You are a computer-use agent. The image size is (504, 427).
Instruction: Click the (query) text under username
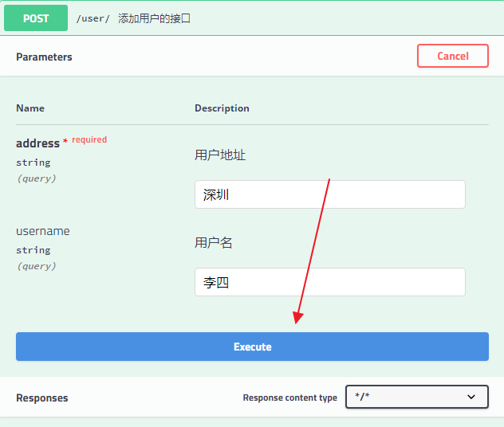(37, 266)
